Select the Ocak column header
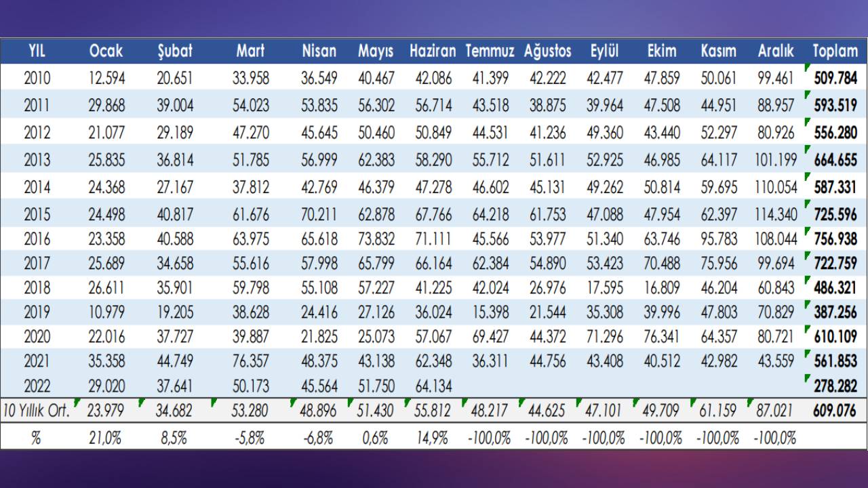868x488 pixels. pyautogui.click(x=106, y=51)
